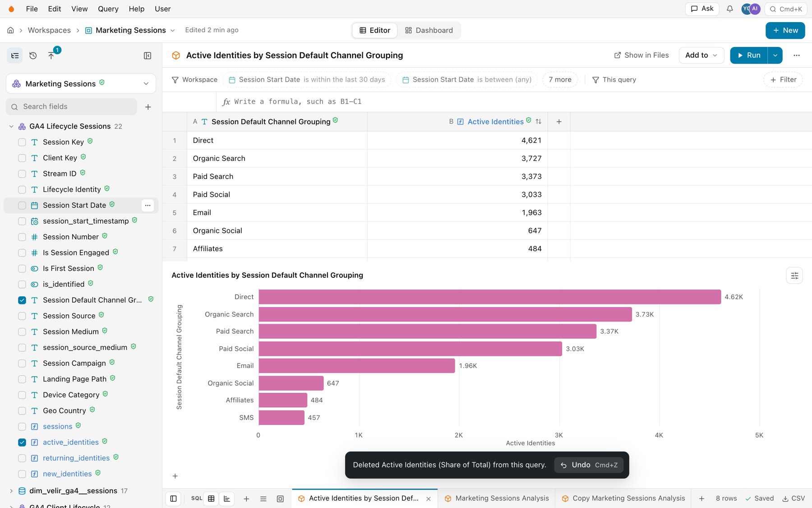Open the Marketing Sessions model dropdown

pyautogui.click(x=81, y=84)
